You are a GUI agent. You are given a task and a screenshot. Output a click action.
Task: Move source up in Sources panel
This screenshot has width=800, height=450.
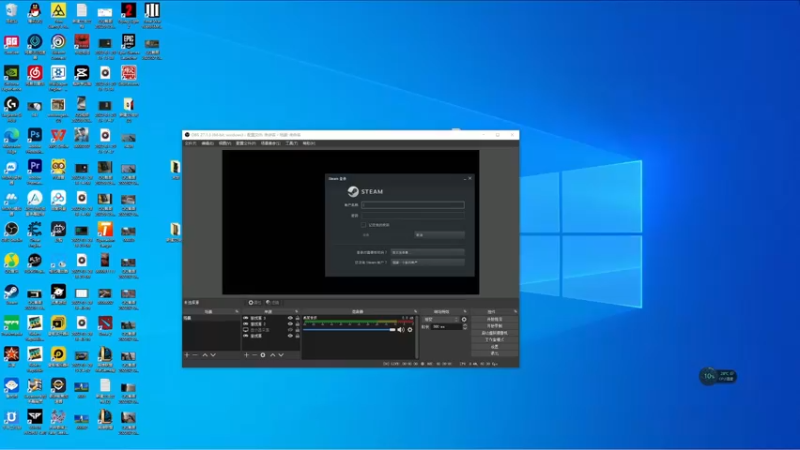pyautogui.click(x=272, y=355)
